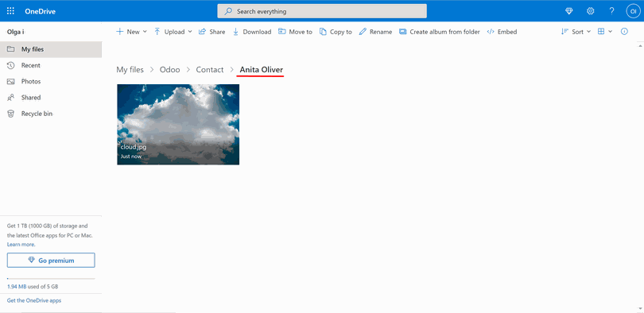644x313 pixels.
Task: Open the New dropdown
Action: (131, 32)
